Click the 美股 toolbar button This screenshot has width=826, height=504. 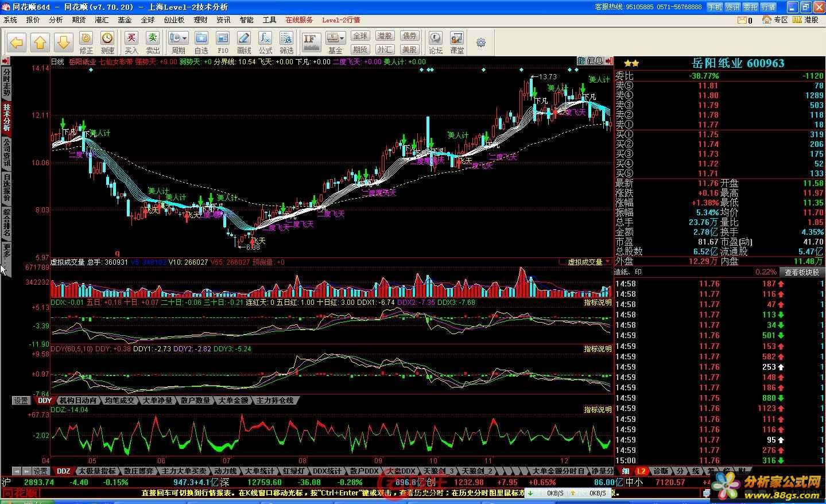pyautogui.click(x=409, y=49)
